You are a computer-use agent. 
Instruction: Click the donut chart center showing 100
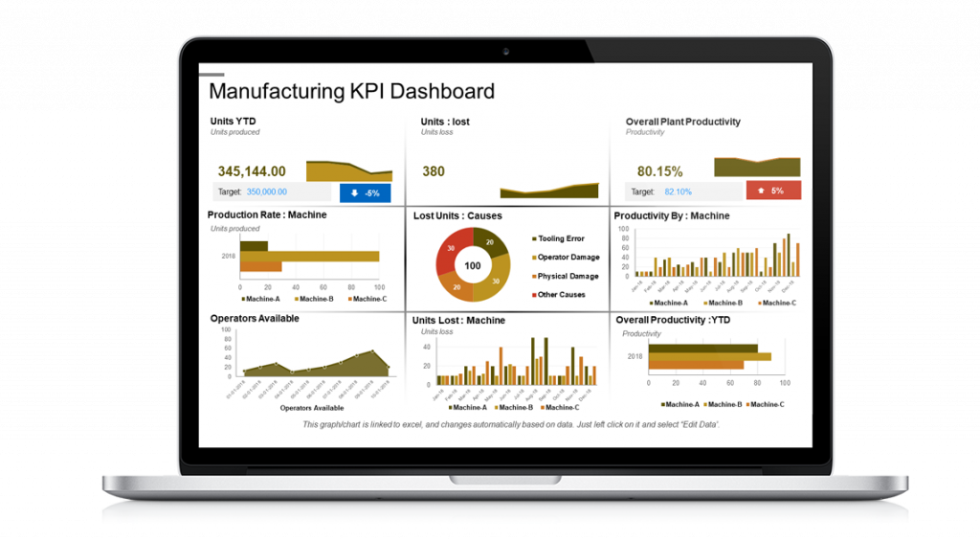tap(473, 265)
